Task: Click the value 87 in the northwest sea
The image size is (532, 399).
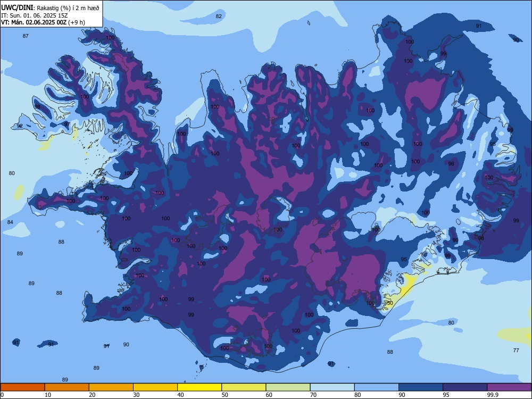Action: (x=26, y=36)
